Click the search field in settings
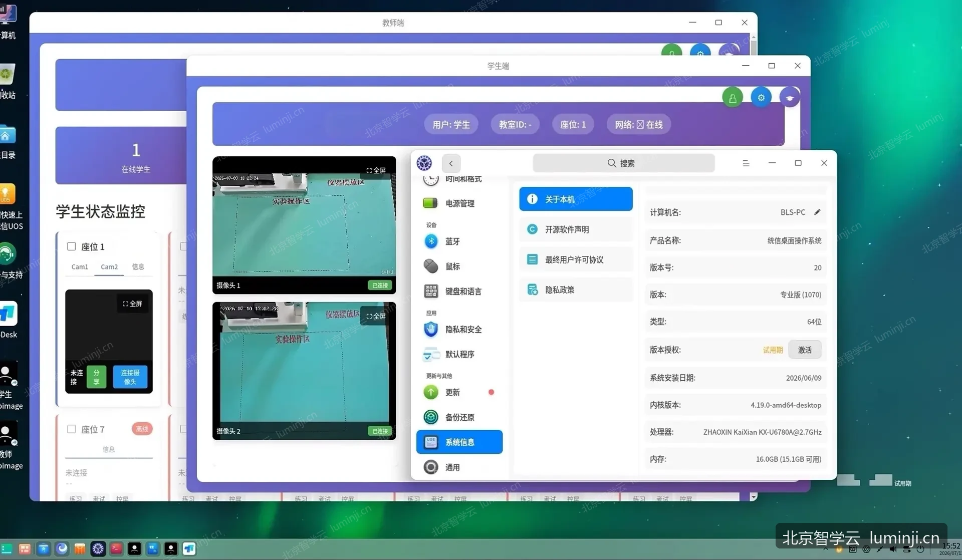Screen dimensions: 962x560 point(623,163)
